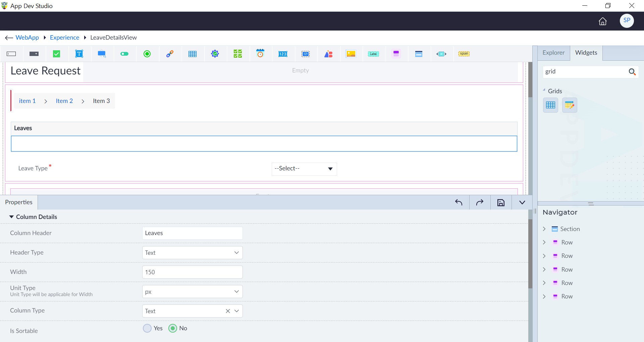
Task: Switch to the Explorer tab
Action: coord(553,53)
